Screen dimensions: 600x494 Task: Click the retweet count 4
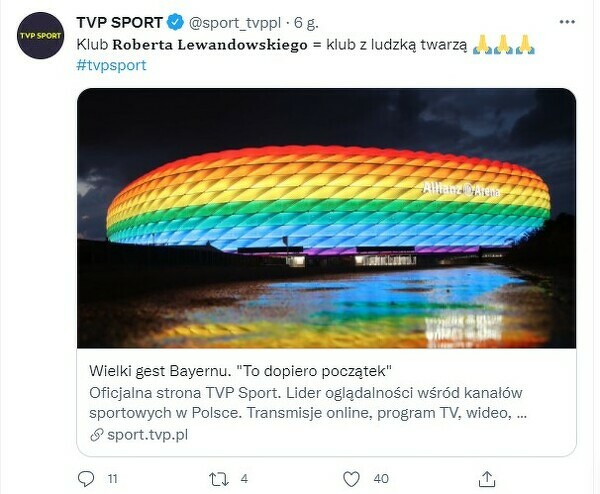[244, 479]
